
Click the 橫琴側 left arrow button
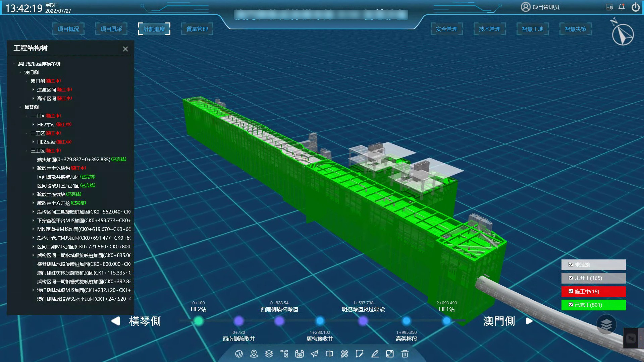[116, 321]
